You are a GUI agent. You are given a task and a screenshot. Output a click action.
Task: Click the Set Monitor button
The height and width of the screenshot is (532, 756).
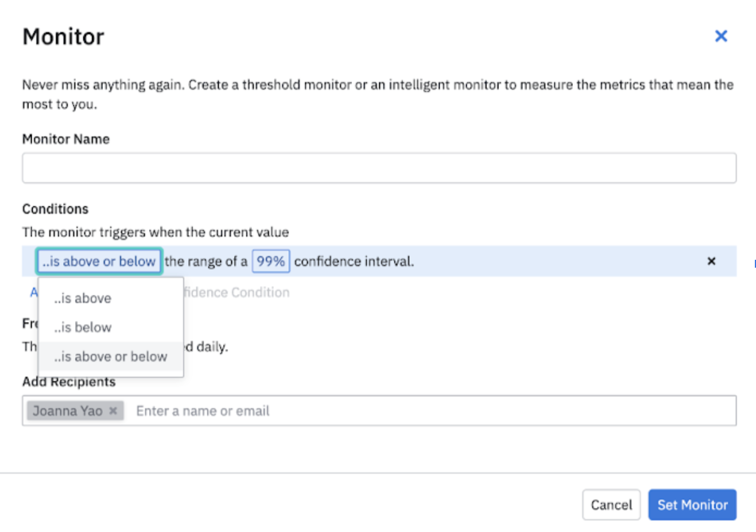pos(692,504)
